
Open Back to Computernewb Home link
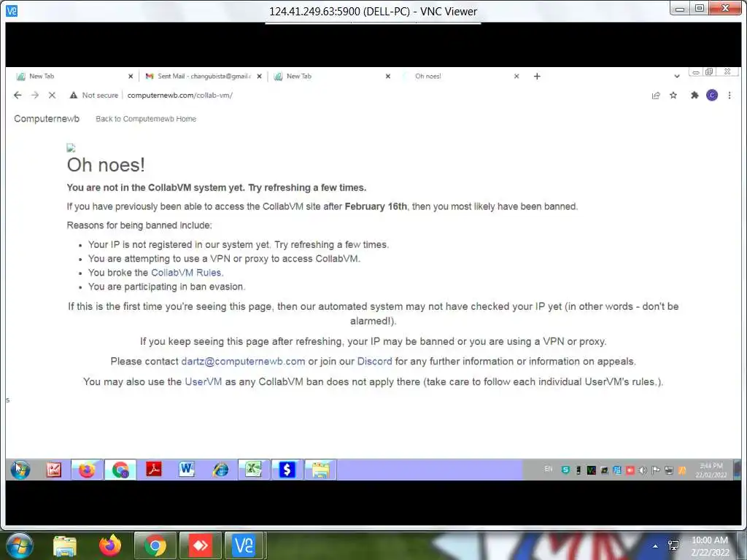point(146,119)
